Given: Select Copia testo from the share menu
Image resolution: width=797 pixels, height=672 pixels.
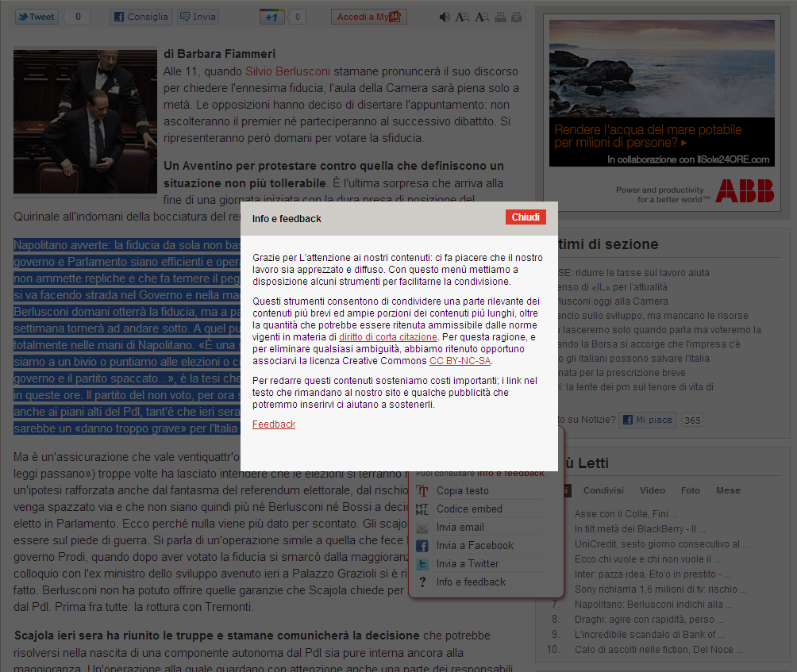Looking at the screenshot, I should coord(462,490).
